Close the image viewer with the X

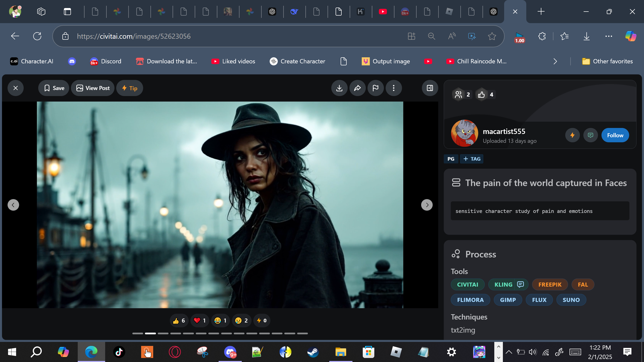[x=16, y=88]
